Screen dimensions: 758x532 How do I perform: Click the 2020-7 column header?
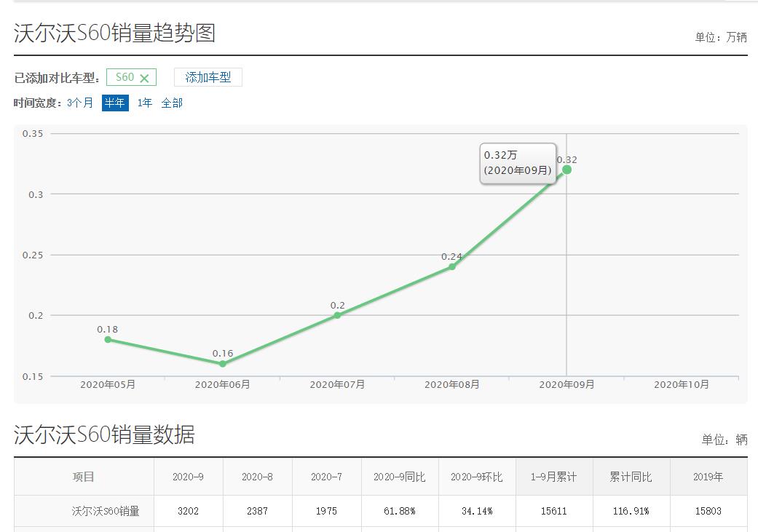[326, 477]
